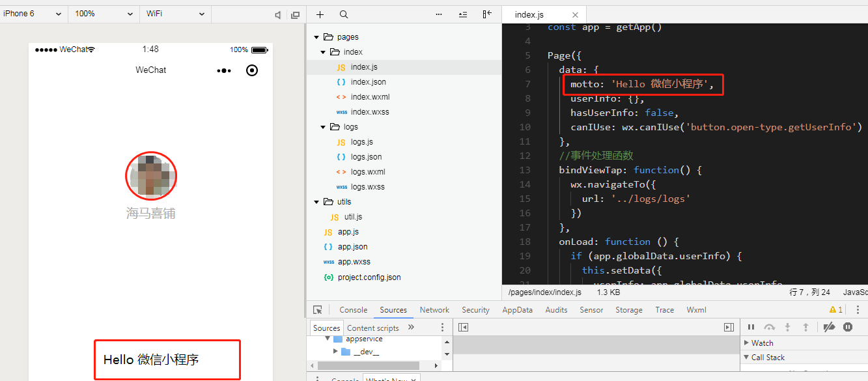Viewport: 868px width, 381px height.
Task: Select the Content scripts sub-tab
Action: coord(373,328)
